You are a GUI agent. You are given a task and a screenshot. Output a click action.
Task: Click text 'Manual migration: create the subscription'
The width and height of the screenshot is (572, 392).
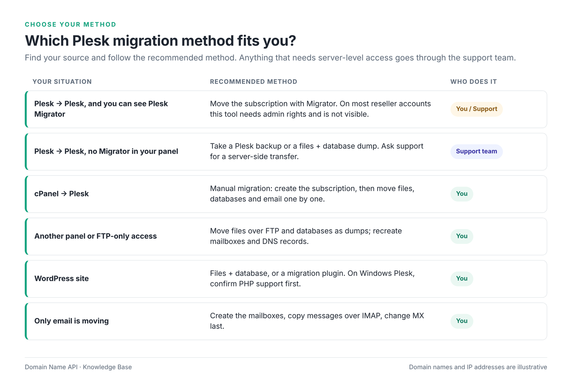pos(283,188)
